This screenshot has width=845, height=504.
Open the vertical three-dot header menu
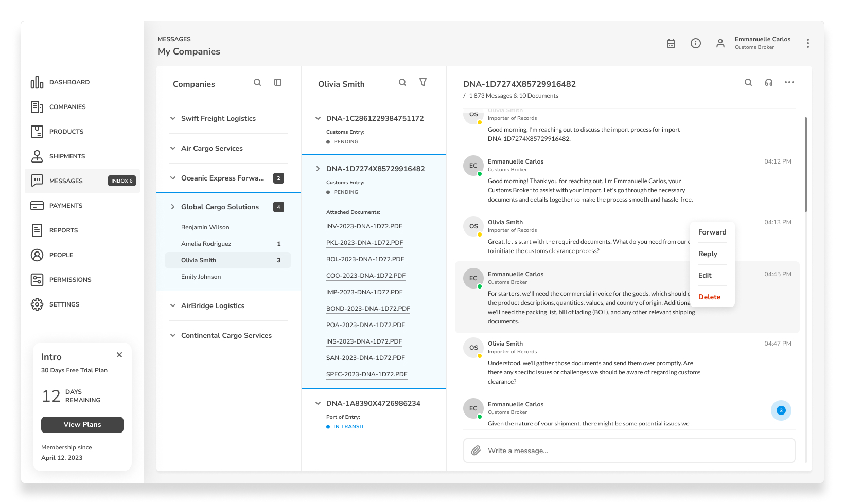point(808,43)
